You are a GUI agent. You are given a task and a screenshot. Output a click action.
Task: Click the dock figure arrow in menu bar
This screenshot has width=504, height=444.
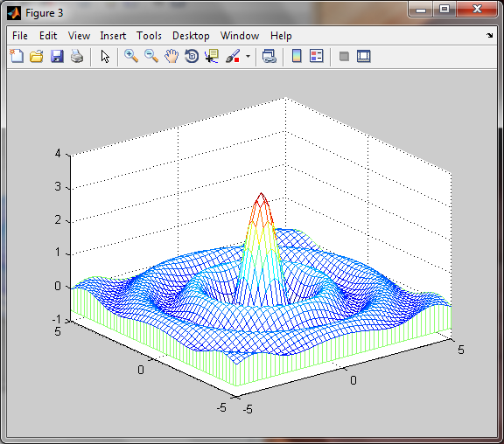point(489,35)
